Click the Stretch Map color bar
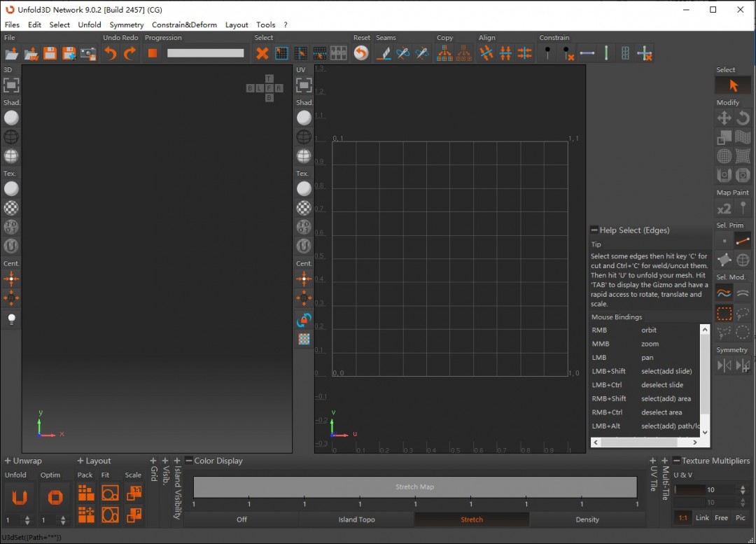756x544 pixels. click(x=414, y=487)
